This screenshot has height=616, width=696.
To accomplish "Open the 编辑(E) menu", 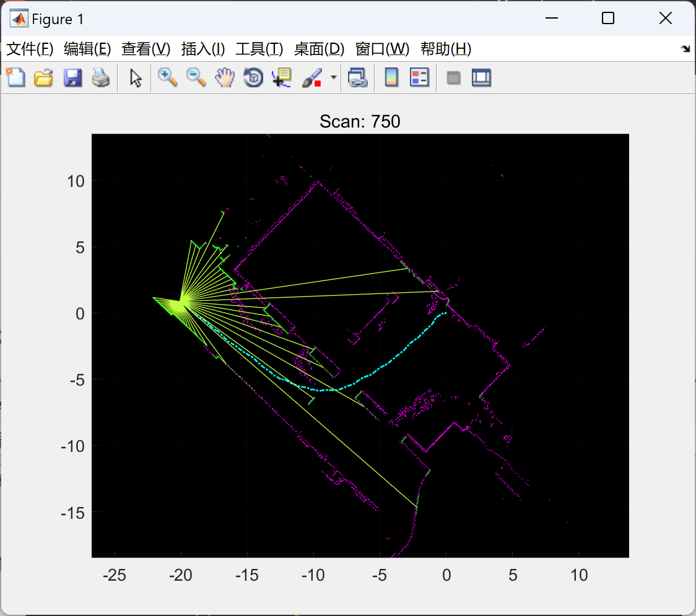I will [87, 49].
